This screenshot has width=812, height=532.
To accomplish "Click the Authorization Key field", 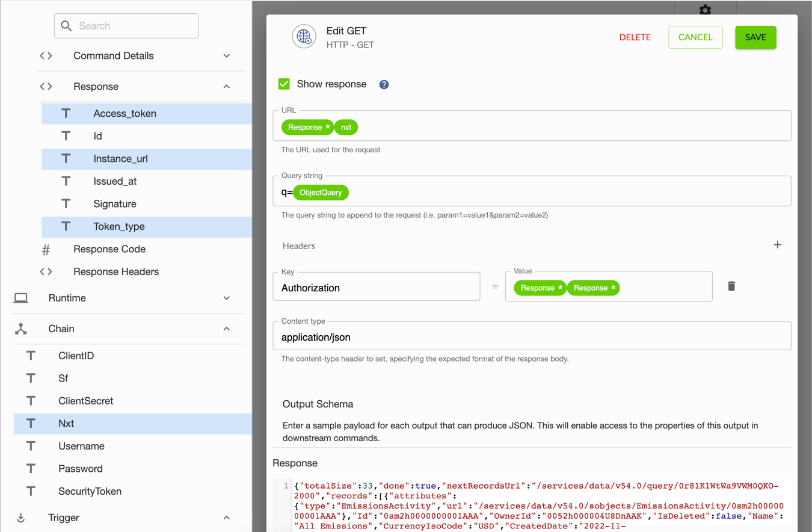I will coord(377,286).
